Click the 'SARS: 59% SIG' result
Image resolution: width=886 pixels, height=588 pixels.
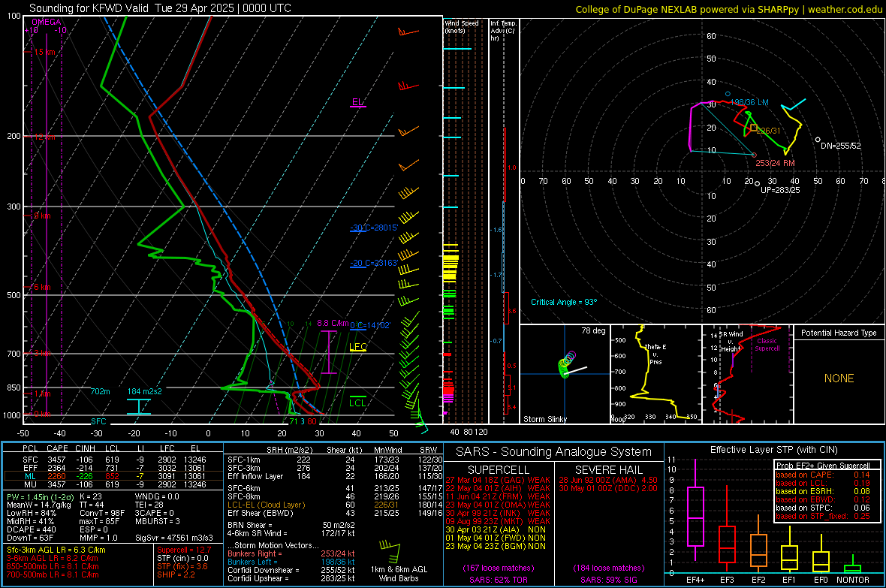coord(608,580)
